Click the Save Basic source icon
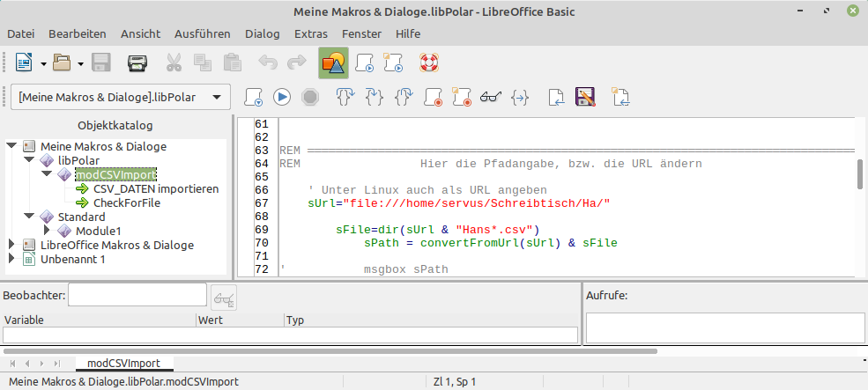868x390 pixels. point(585,98)
